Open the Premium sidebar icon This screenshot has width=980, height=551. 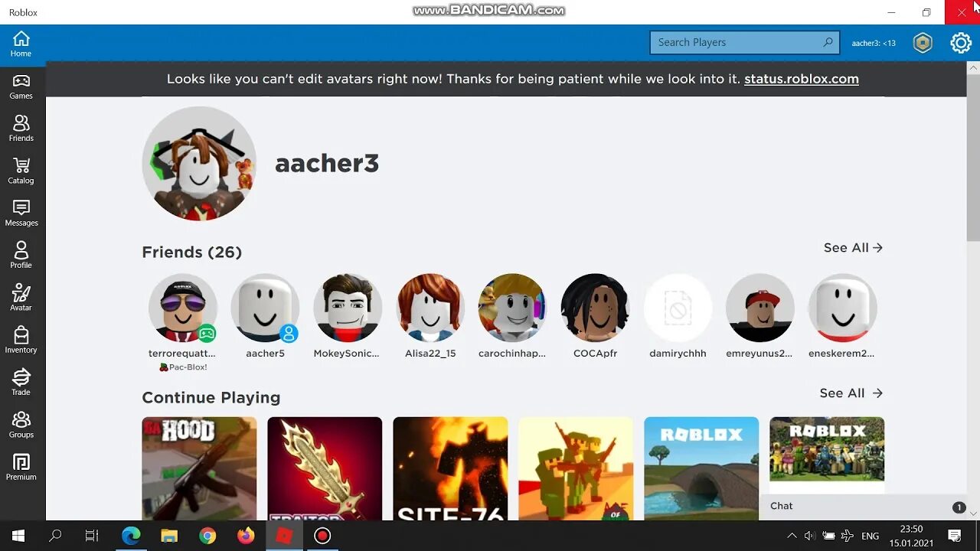(21, 467)
